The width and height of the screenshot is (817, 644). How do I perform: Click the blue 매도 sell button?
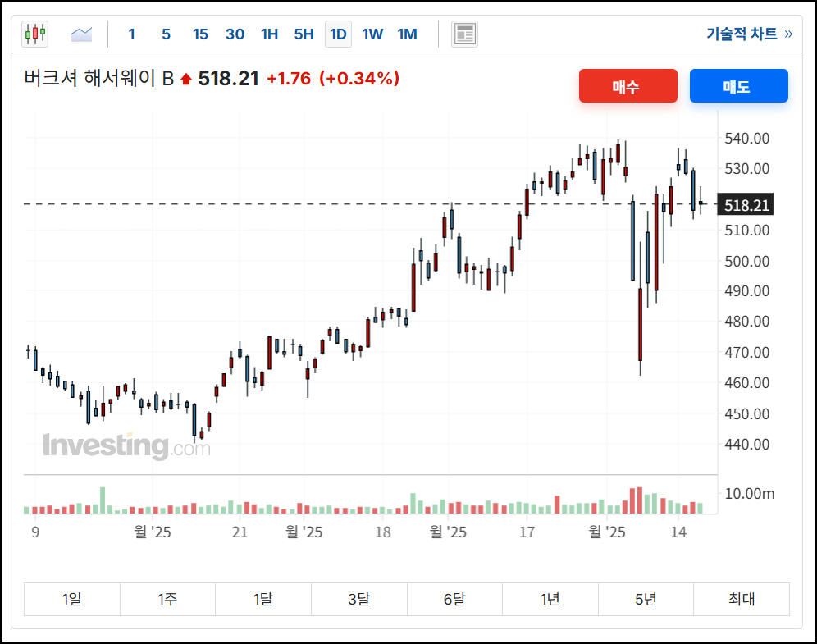(x=739, y=86)
